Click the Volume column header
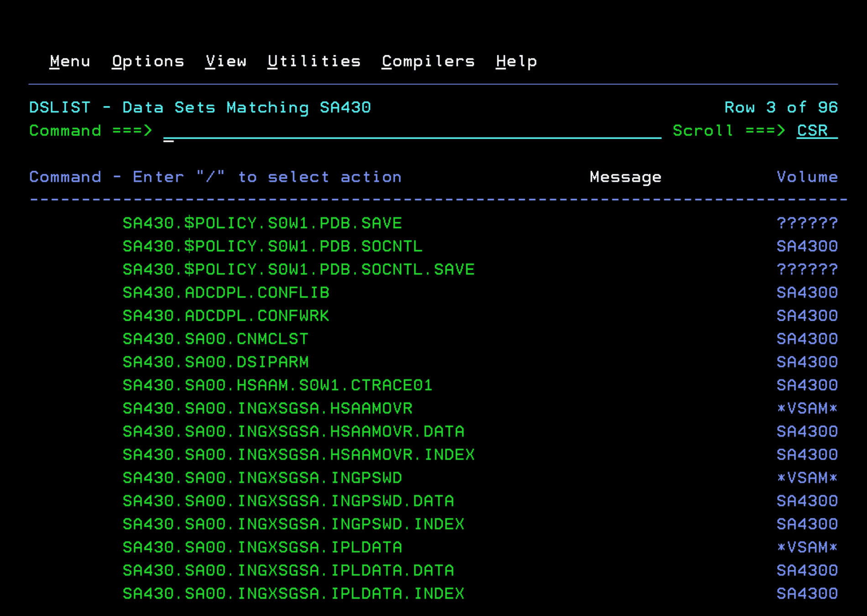 807,177
